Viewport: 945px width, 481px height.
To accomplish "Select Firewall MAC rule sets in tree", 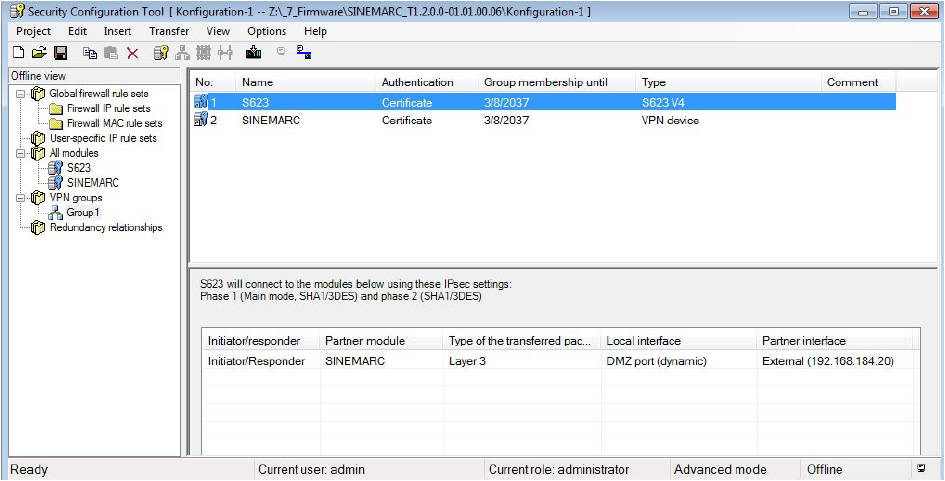I will [115, 124].
